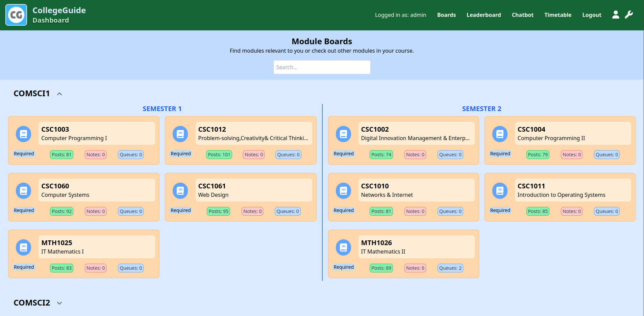Open CSC1010 Networks & Internet board
644x316 pixels.
point(416,190)
